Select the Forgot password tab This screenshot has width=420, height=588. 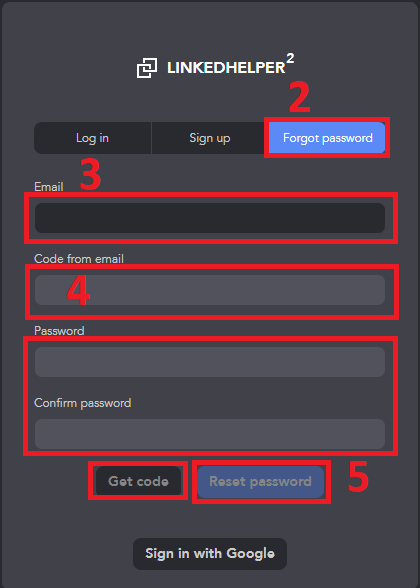(327, 138)
